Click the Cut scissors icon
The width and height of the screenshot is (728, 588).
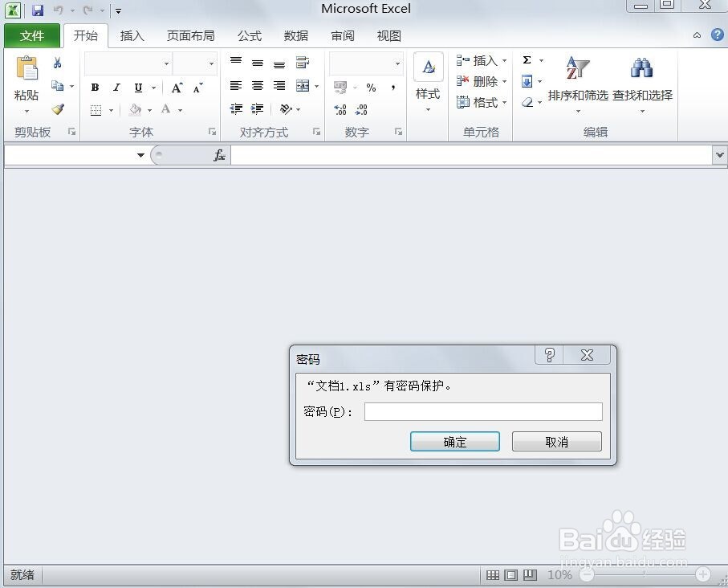tap(59, 62)
